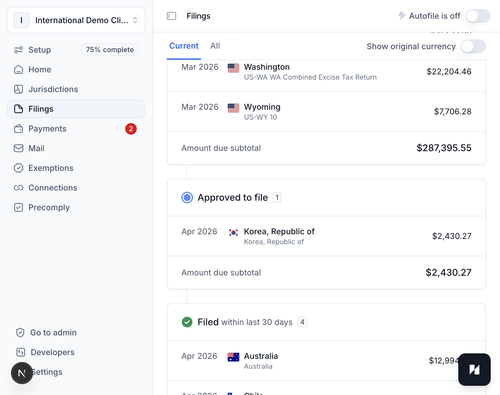Open Exemptions in the sidebar
Viewport: 500px width, 395px height.
[x=76, y=168]
